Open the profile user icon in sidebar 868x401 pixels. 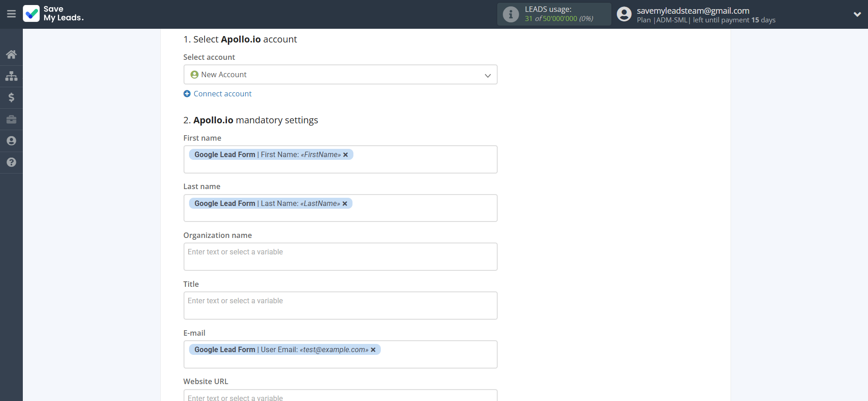coord(11,141)
